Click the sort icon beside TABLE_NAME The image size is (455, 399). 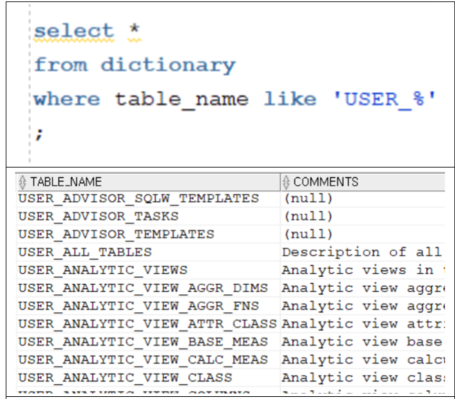[23, 182]
